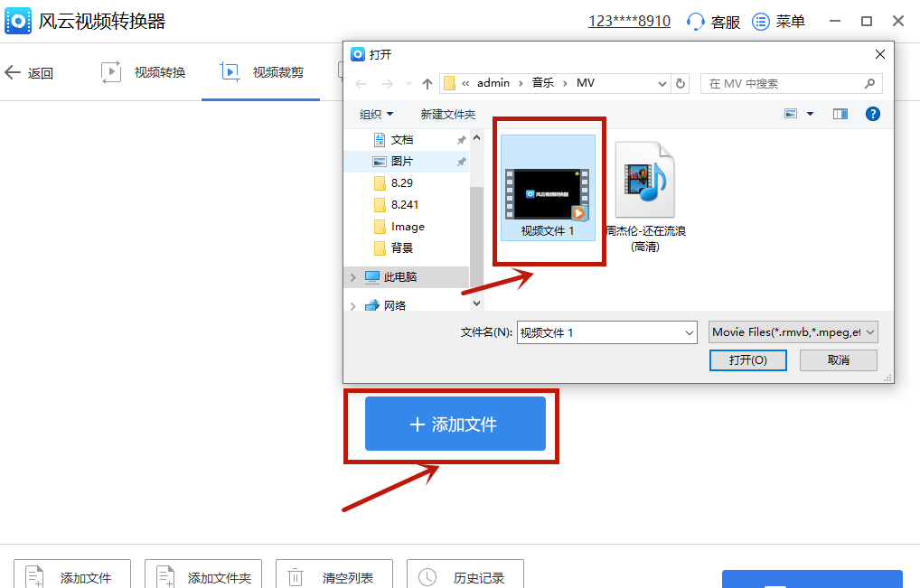Click the 打开(O) button
Image resolution: width=920 pixels, height=588 pixels.
747,360
